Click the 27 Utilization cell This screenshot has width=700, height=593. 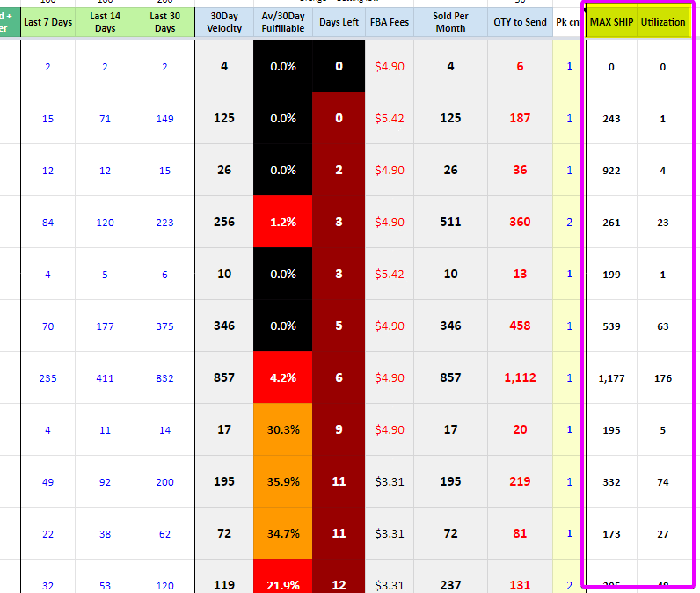click(663, 533)
